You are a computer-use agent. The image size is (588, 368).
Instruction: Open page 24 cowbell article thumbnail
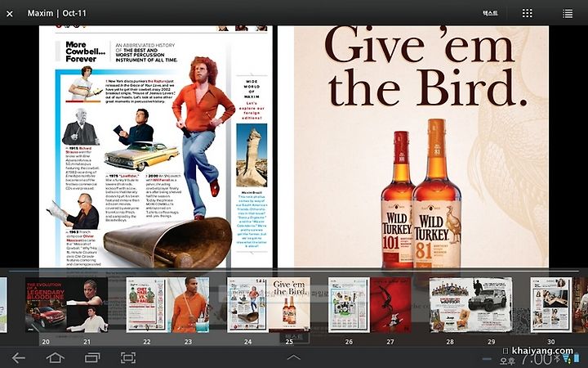coord(248,305)
